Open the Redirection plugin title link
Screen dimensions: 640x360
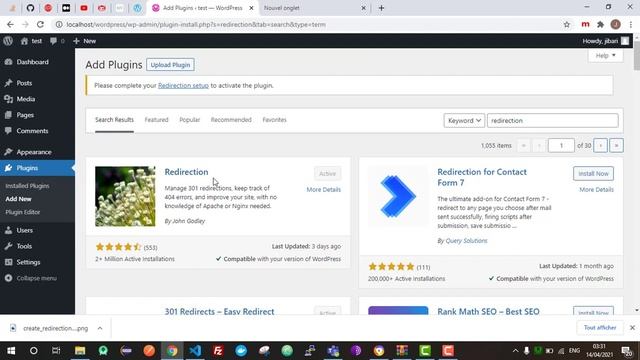[x=187, y=172]
